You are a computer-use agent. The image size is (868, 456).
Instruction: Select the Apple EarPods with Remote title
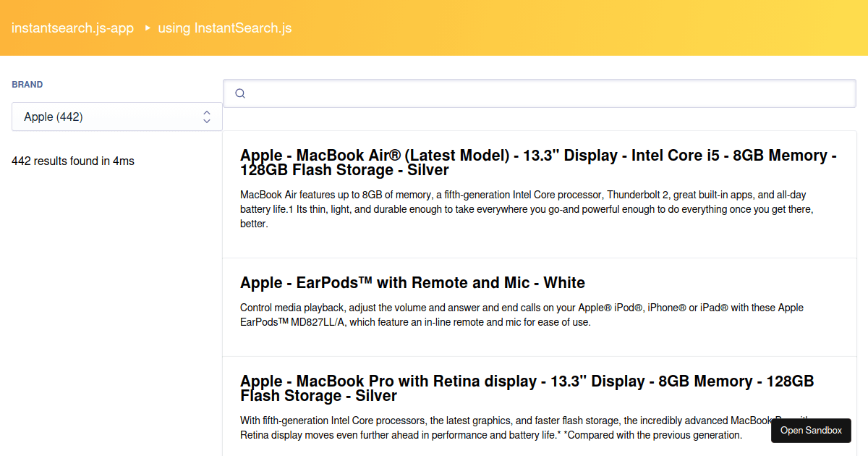tap(412, 282)
